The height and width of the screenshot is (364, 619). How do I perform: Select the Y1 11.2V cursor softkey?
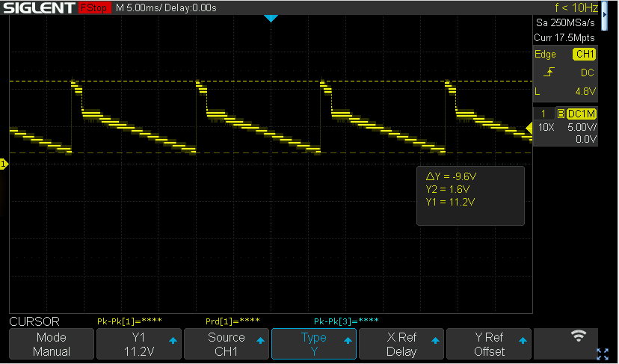(x=139, y=344)
